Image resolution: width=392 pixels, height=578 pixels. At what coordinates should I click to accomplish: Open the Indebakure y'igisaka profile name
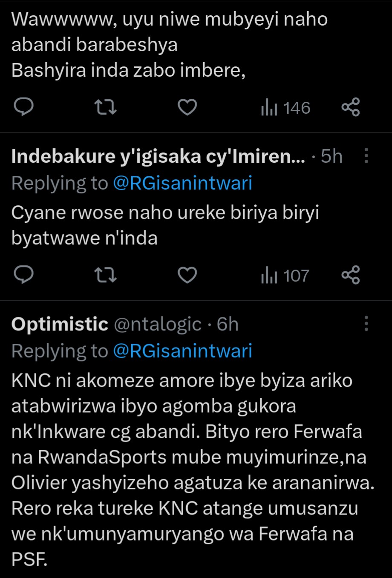(x=158, y=157)
